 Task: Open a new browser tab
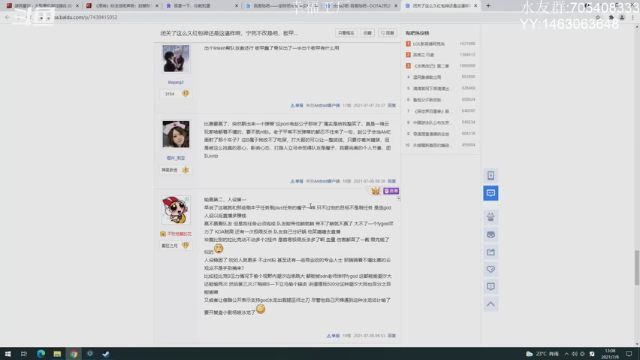488,6
